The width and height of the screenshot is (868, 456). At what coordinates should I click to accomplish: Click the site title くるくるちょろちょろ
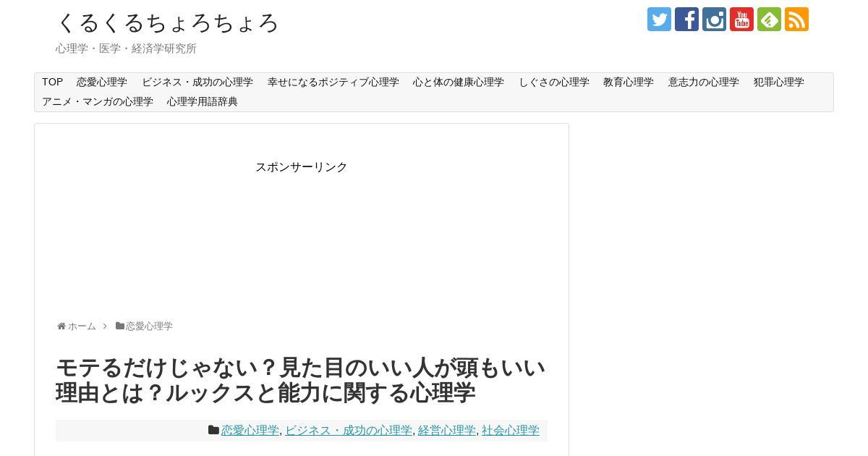tap(167, 22)
